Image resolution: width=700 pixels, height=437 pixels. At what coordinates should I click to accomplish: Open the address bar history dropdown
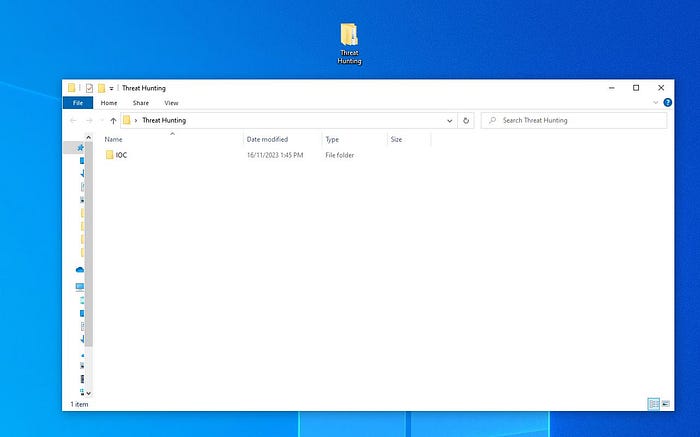pyautogui.click(x=450, y=121)
